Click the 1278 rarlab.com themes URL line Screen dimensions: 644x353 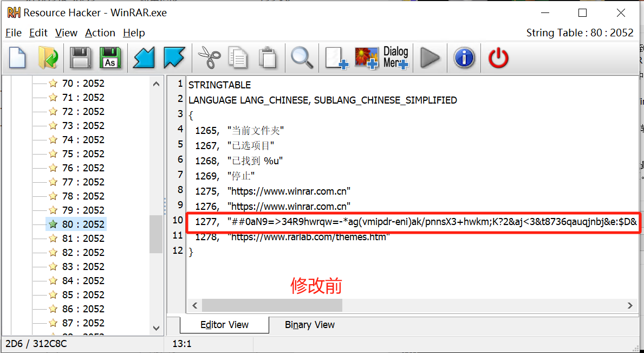tap(292, 237)
